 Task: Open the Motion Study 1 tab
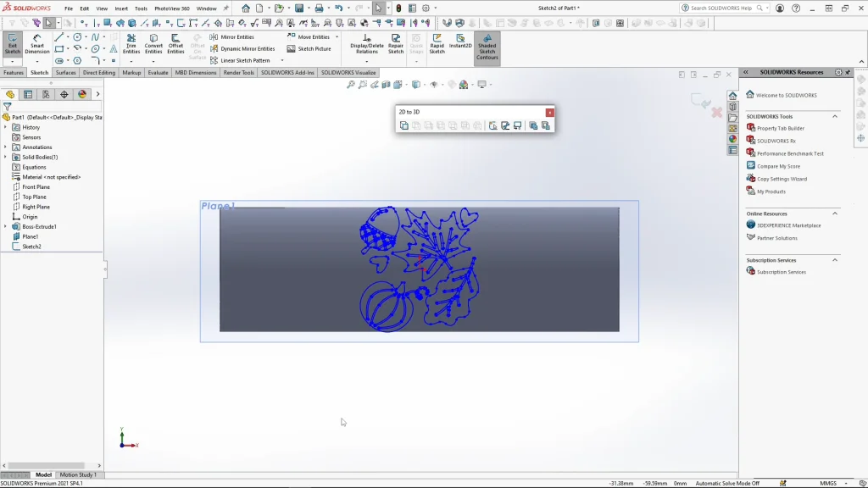click(x=77, y=474)
